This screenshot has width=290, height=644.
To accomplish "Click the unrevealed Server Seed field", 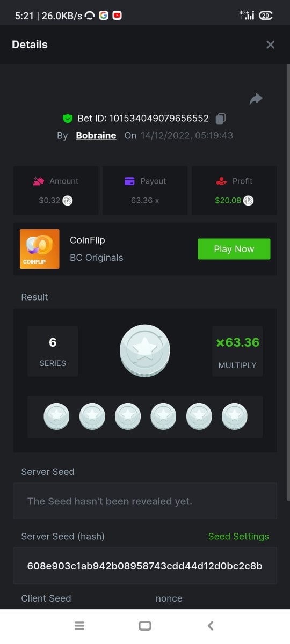I will [x=145, y=501].
